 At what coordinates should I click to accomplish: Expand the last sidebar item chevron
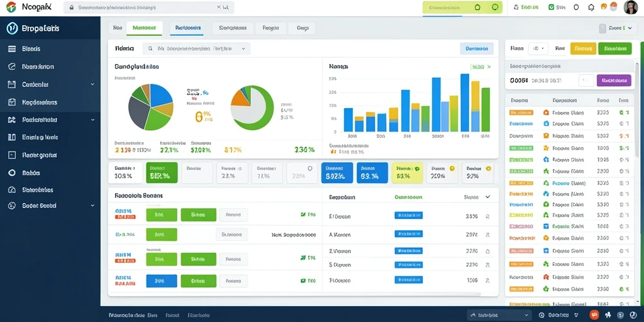pyautogui.click(x=92, y=206)
